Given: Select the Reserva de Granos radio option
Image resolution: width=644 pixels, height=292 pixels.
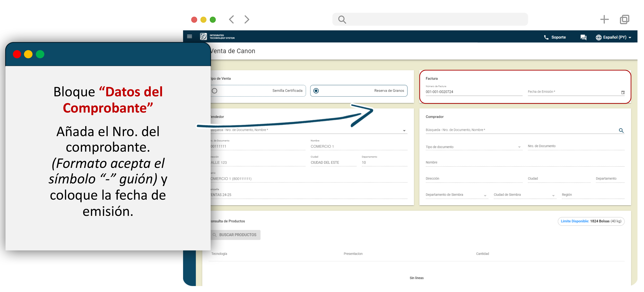Looking at the screenshot, I should 316,91.
